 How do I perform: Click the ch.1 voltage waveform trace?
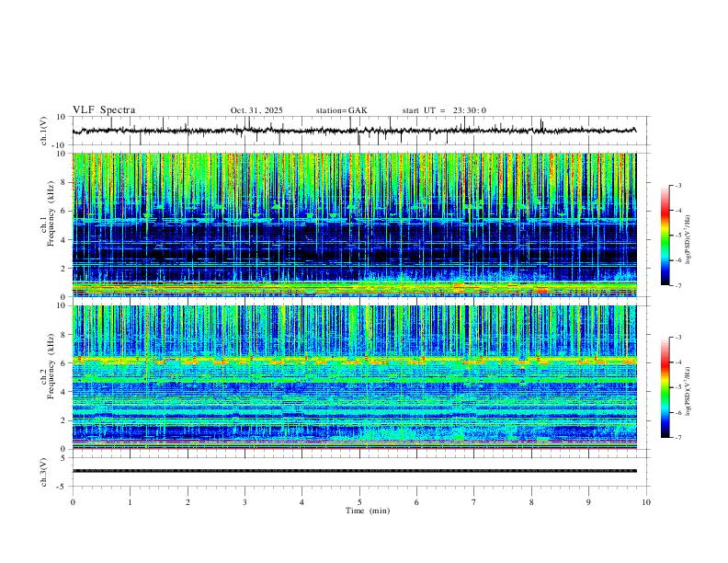pos(354,131)
